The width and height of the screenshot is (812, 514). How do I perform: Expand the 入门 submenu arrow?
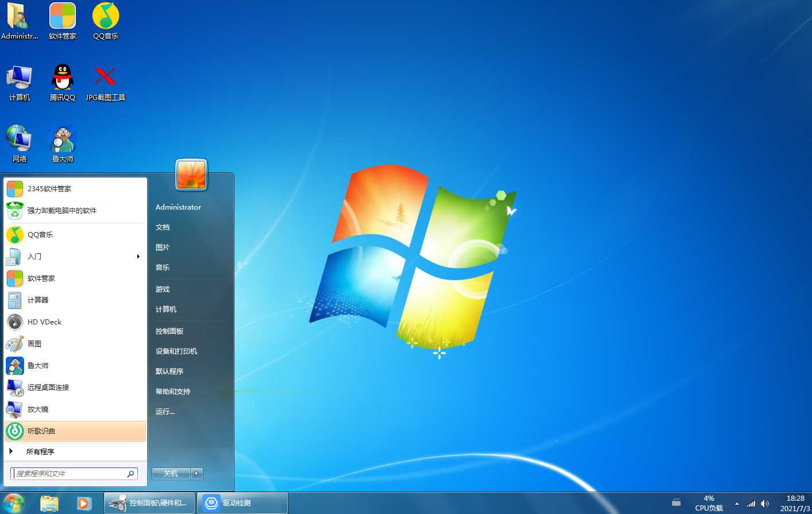[x=138, y=257]
